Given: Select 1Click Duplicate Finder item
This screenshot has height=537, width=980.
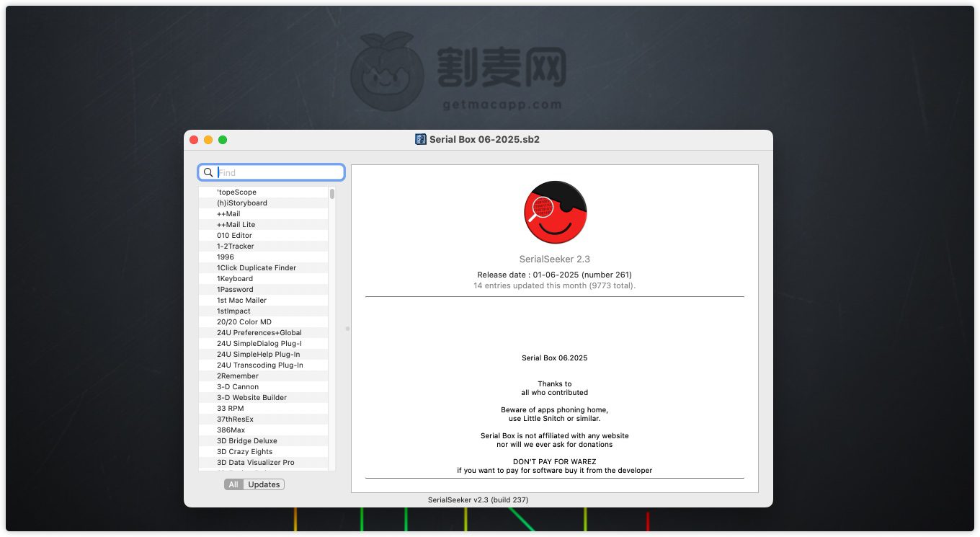Looking at the screenshot, I should coord(256,268).
